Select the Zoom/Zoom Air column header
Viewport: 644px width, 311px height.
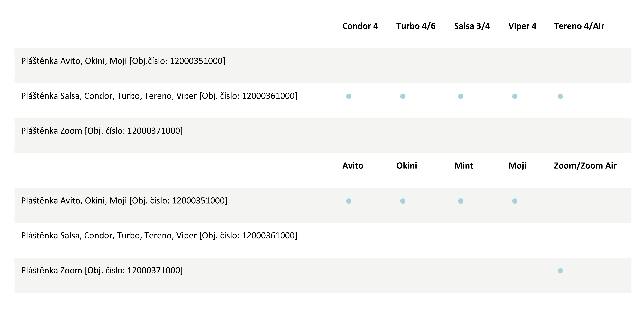click(585, 166)
